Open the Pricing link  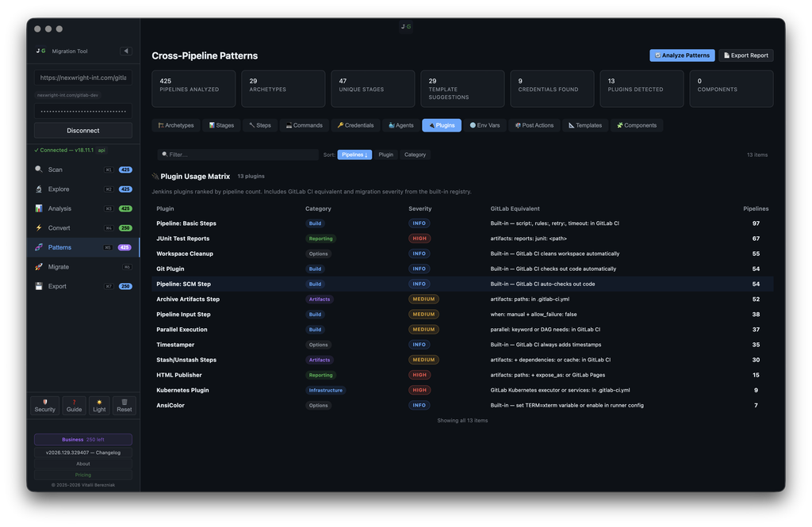82,475
